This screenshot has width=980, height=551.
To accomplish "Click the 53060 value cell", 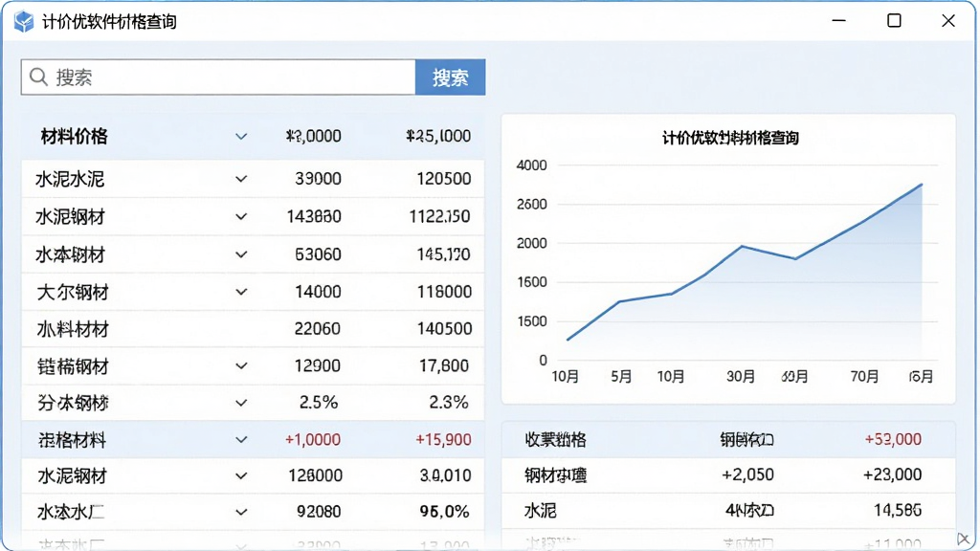I will click(x=318, y=254).
